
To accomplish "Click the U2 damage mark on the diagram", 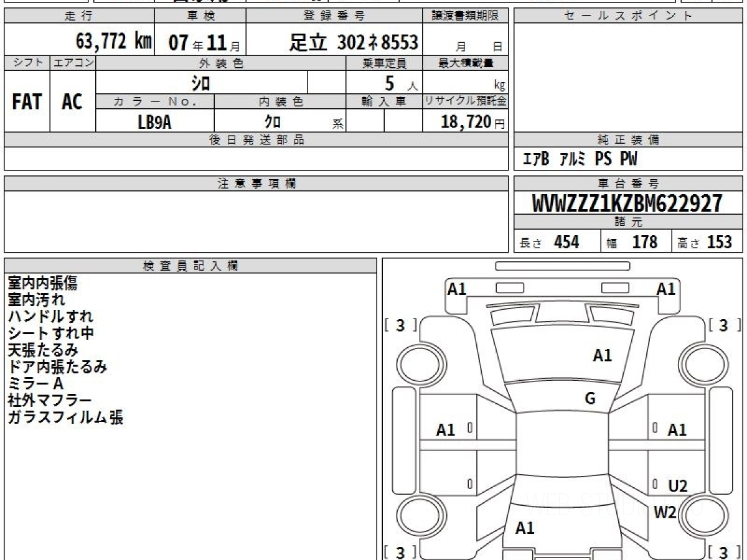I will pyautogui.click(x=678, y=487).
